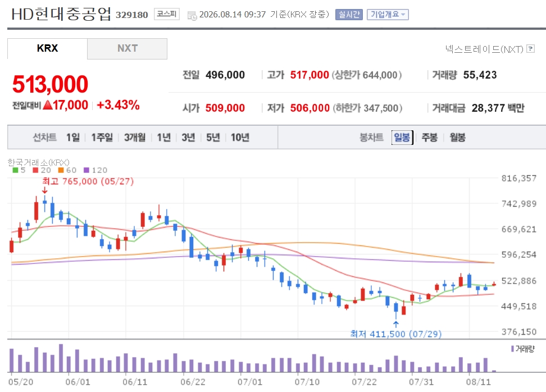Click the 봉차트 label
This screenshot has width=546, height=392.
tap(371, 138)
